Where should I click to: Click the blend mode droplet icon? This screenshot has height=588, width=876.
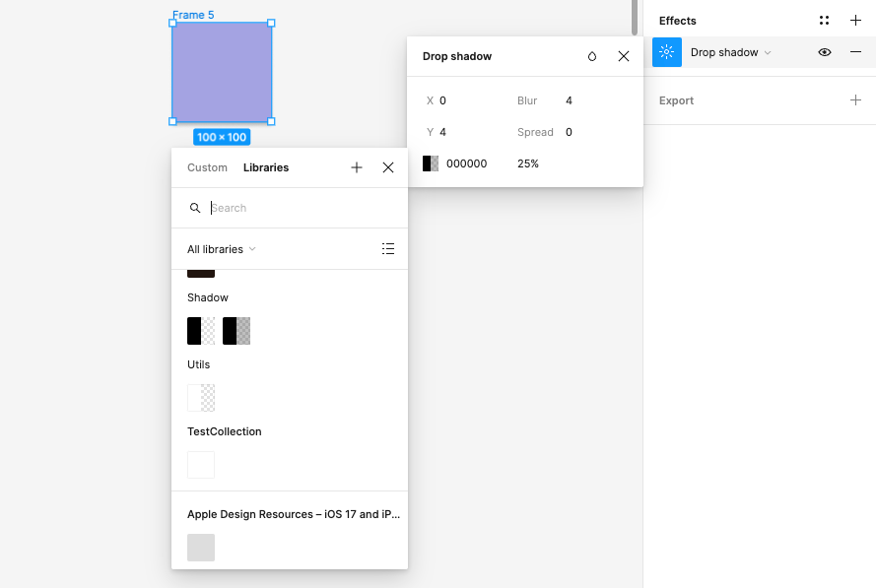(x=592, y=56)
